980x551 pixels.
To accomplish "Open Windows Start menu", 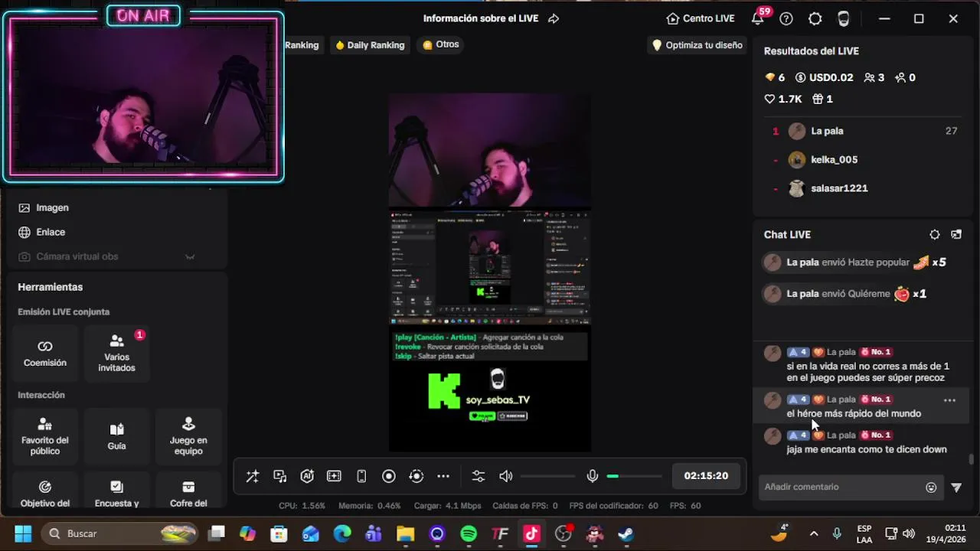I will point(23,533).
